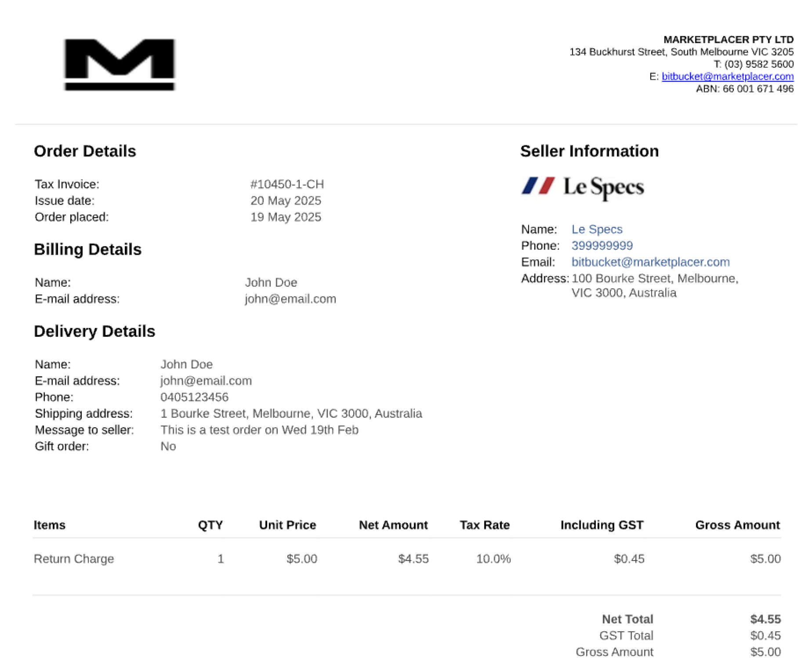Open the header bitbucket@marketplacer.com email link

click(728, 76)
